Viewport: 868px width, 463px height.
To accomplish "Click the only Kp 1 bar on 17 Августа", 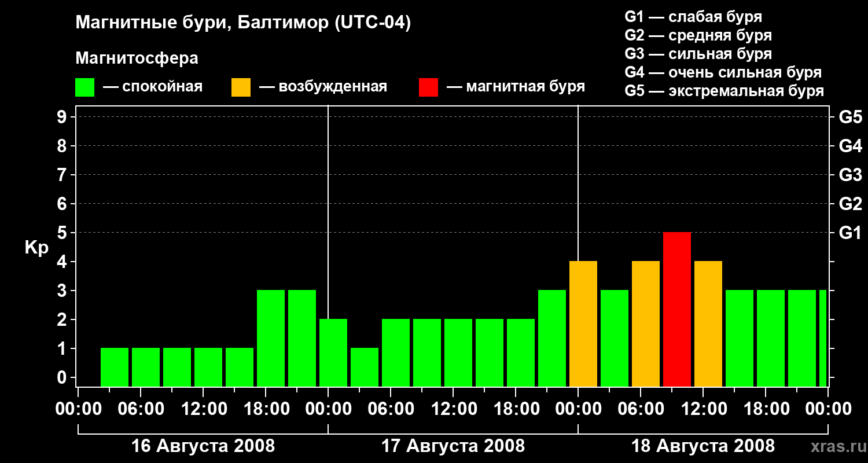I will click(365, 367).
